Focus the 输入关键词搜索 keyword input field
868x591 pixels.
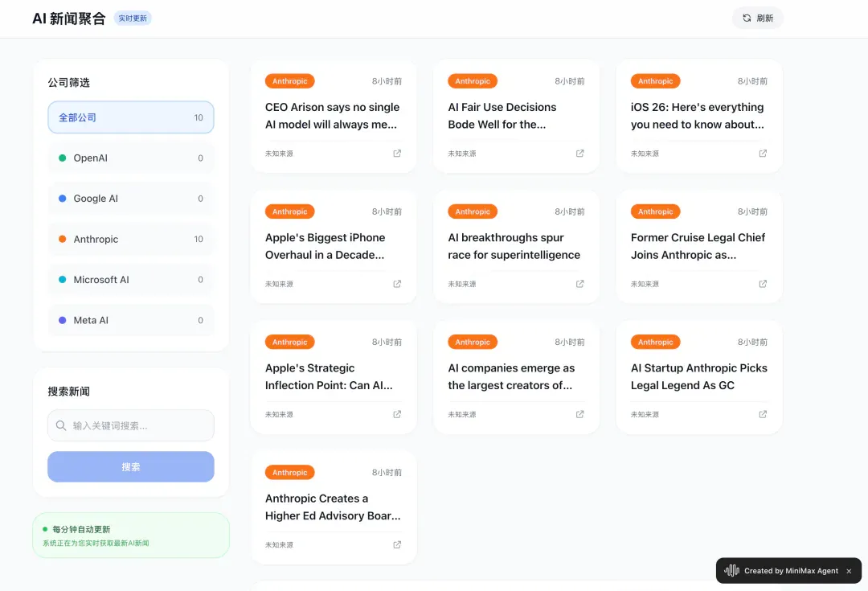tap(131, 425)
